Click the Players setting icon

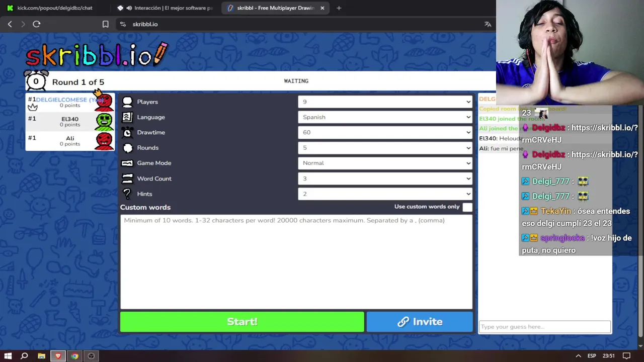click(x=127, y=102)
